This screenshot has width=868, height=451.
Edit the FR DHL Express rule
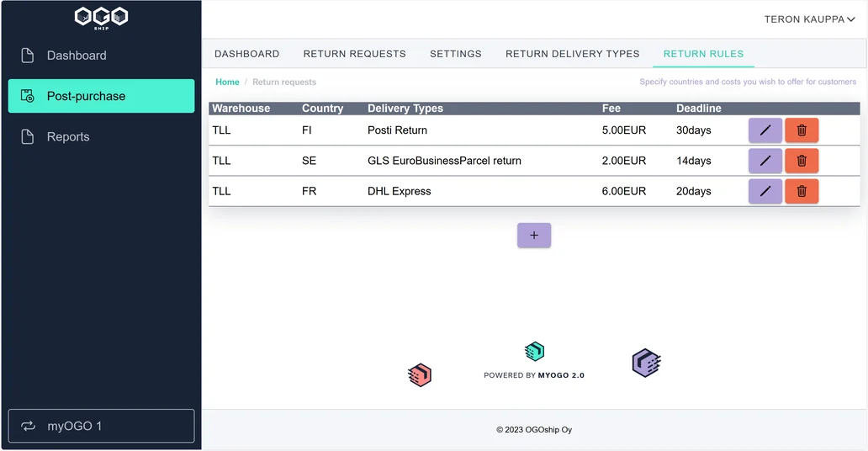click(x=765, y=191)
